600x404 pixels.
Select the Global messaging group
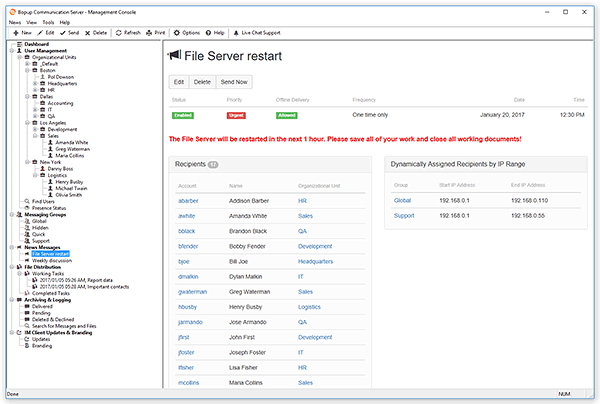(x=39, y=221)
